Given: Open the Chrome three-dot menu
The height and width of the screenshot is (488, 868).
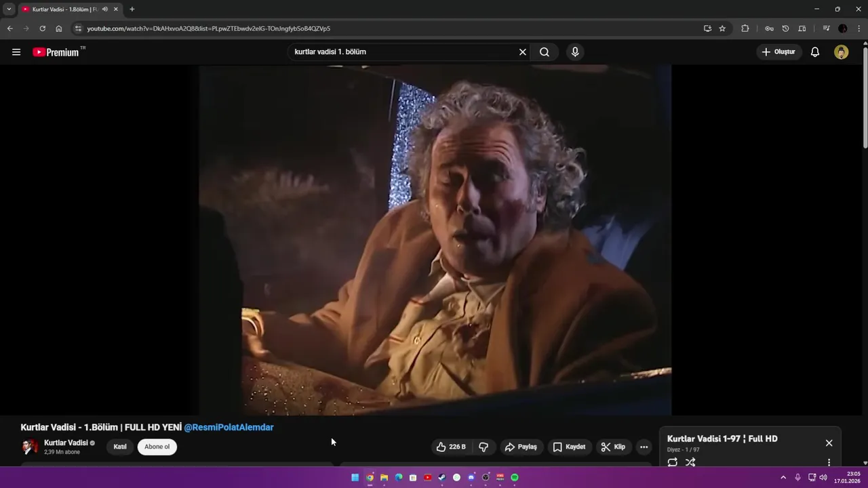Looking at the screenshot, I should pyautogui.click(x=859, y=28).
